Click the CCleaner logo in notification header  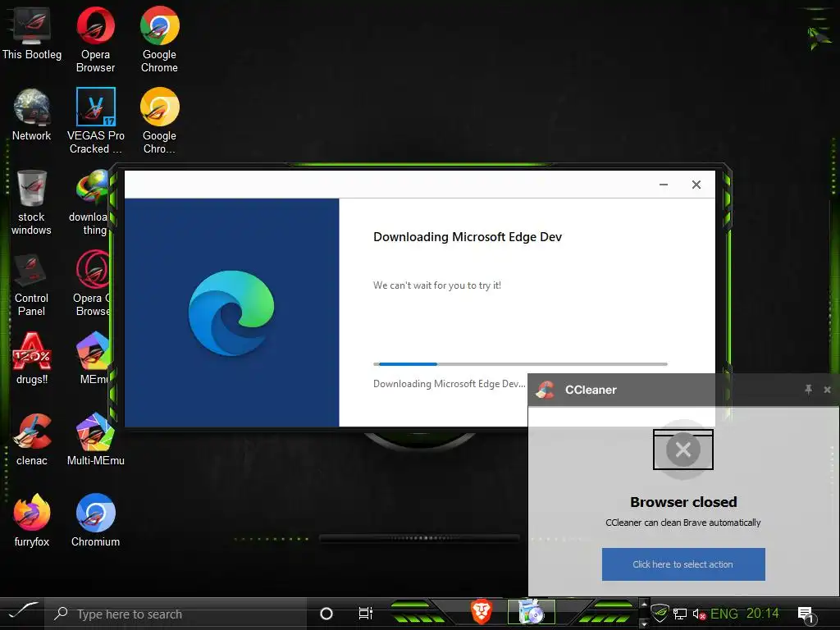[546, 390]
